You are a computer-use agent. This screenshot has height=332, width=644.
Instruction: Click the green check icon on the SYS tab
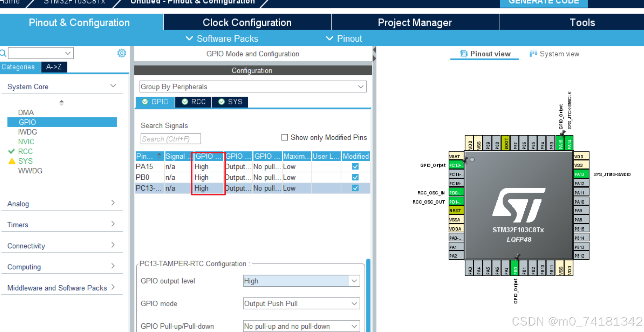221,102
